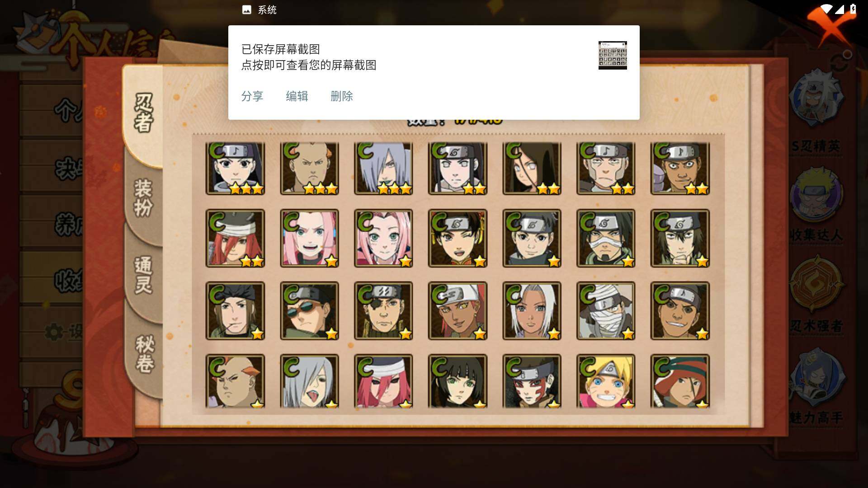Choose the ninja wearing sunglasses
The height and width of the screenshot is (488, 868).
pos(309,311)
